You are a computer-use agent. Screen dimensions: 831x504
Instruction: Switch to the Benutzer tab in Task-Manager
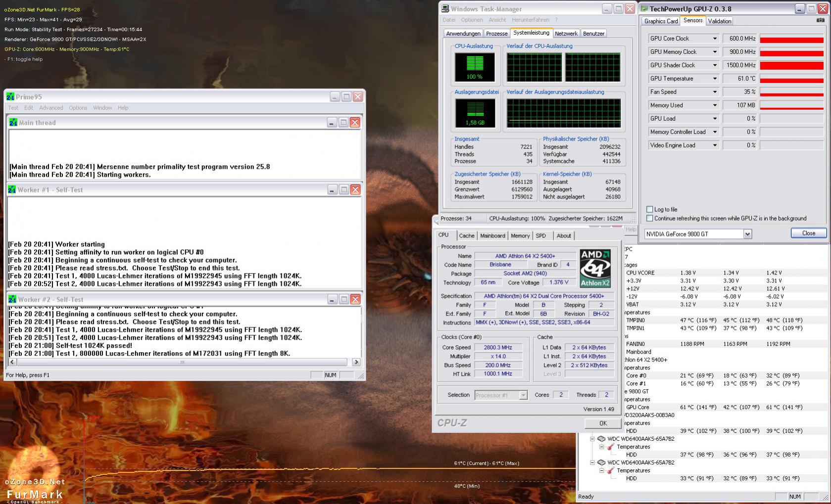[x=593, y=34]
